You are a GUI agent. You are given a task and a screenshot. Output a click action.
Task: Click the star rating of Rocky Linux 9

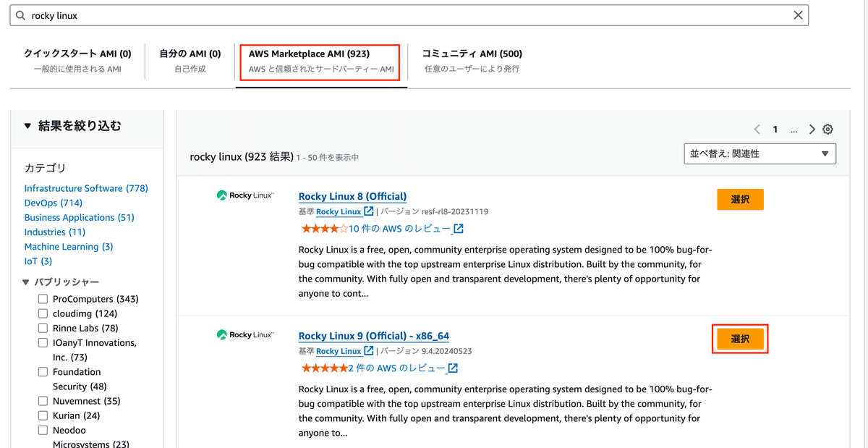[x=325, y=368]
